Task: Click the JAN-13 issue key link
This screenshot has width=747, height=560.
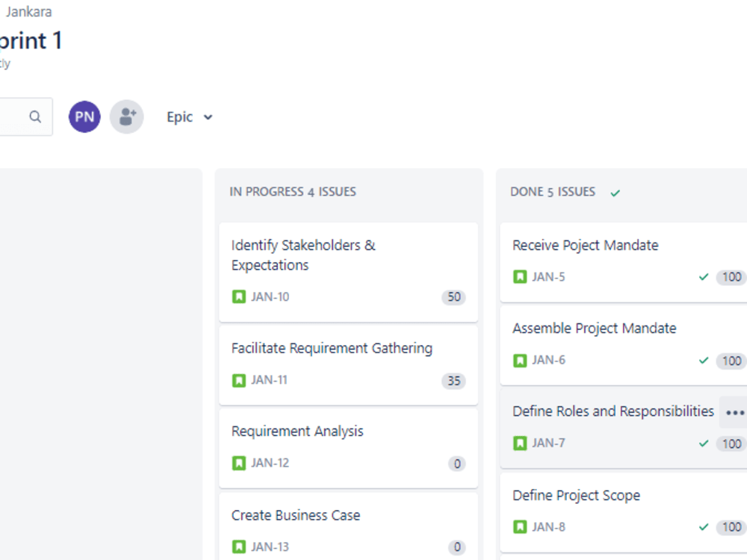Action: tap(270, 547)
